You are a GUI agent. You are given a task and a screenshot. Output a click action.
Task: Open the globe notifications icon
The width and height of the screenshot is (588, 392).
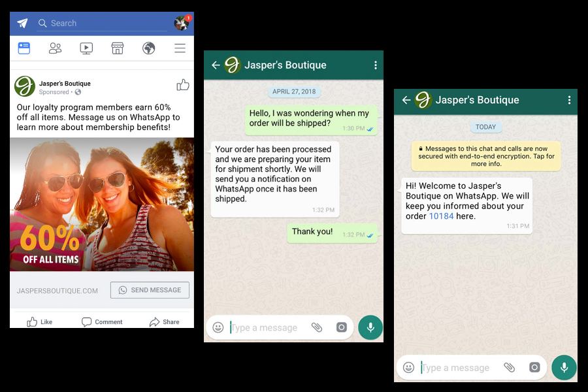click(x=149, y=48)
